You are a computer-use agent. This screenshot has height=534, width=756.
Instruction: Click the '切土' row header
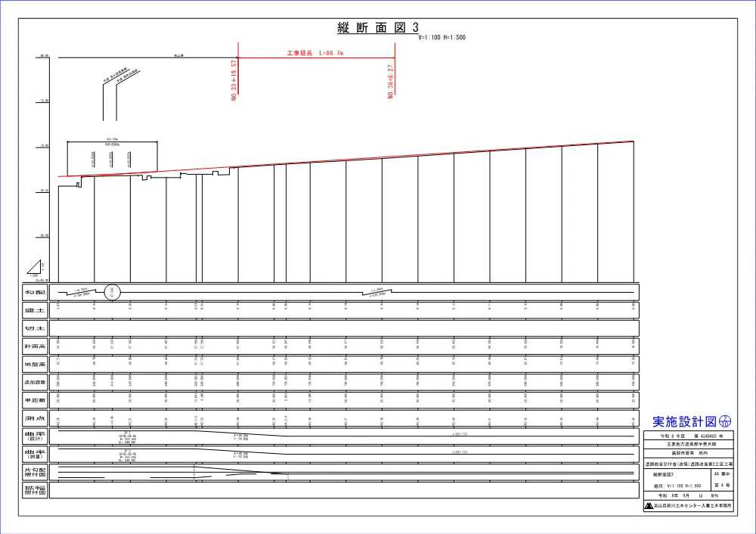coord(36,328)
